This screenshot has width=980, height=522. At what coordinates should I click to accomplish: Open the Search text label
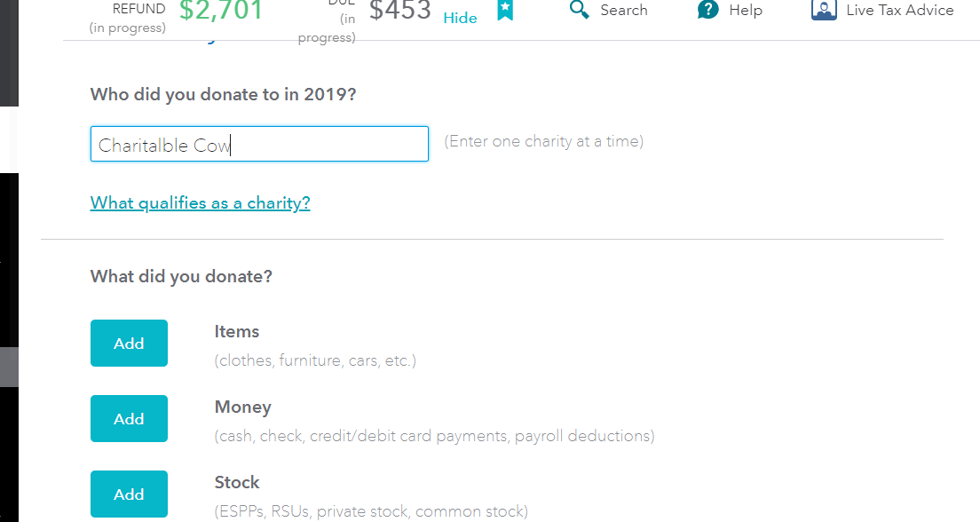tap(623, 11)
